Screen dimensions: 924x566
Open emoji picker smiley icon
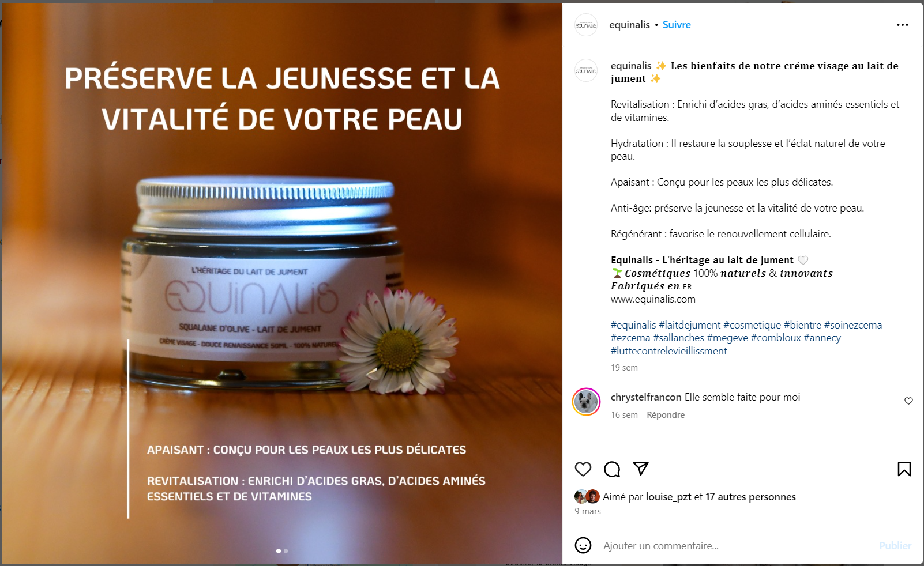pyautogui.click(x=583, y=545)
